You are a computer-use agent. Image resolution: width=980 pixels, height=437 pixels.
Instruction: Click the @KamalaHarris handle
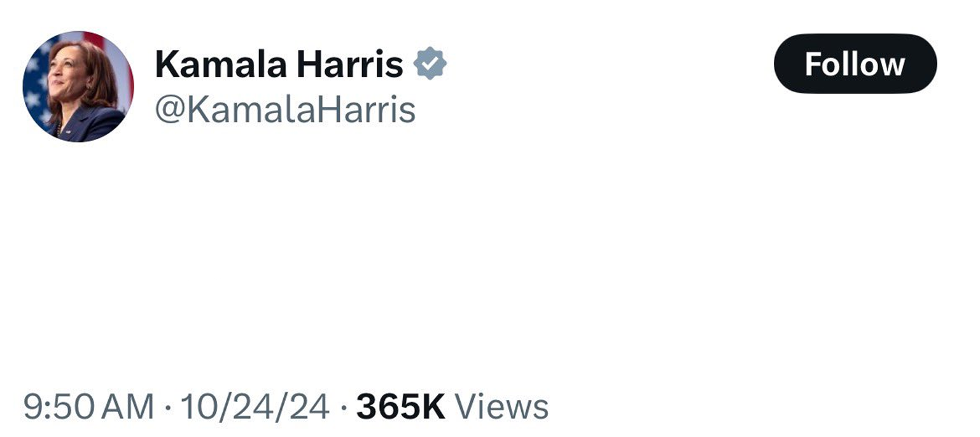284,109
